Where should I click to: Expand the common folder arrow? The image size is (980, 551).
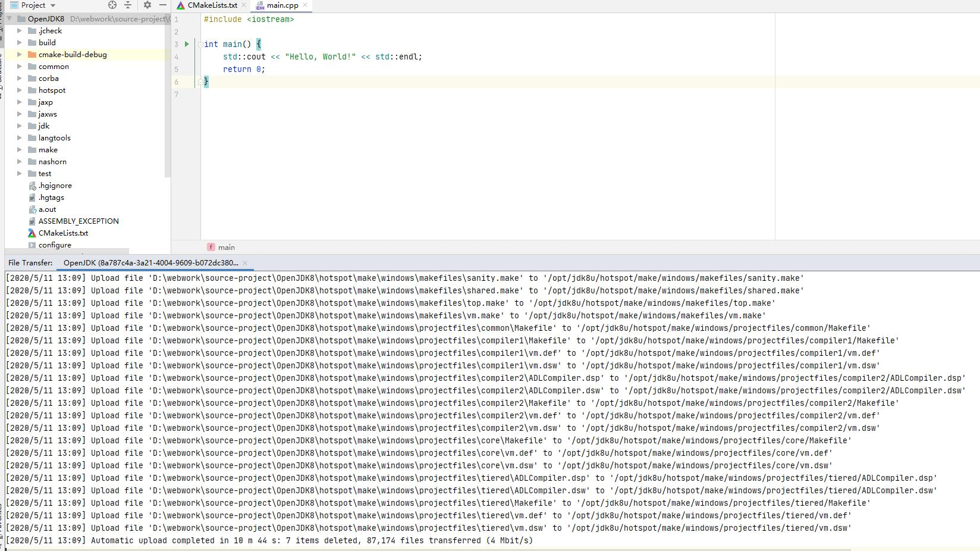pyautogui.click(x=20, y=66)
